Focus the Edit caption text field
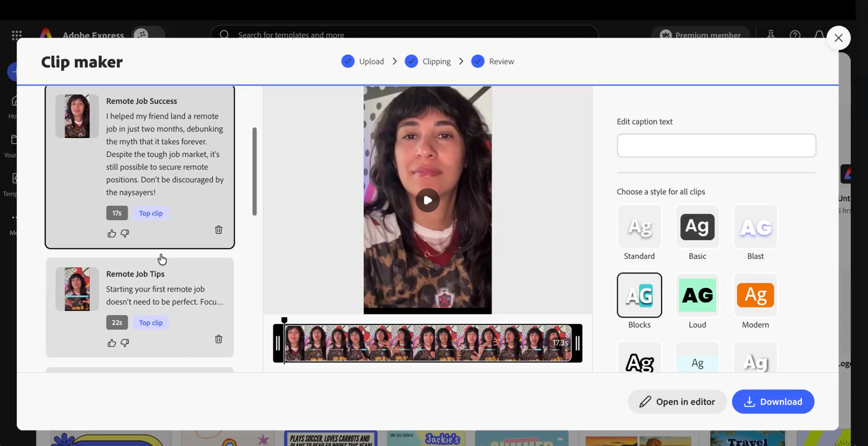 tap(716, 146)
